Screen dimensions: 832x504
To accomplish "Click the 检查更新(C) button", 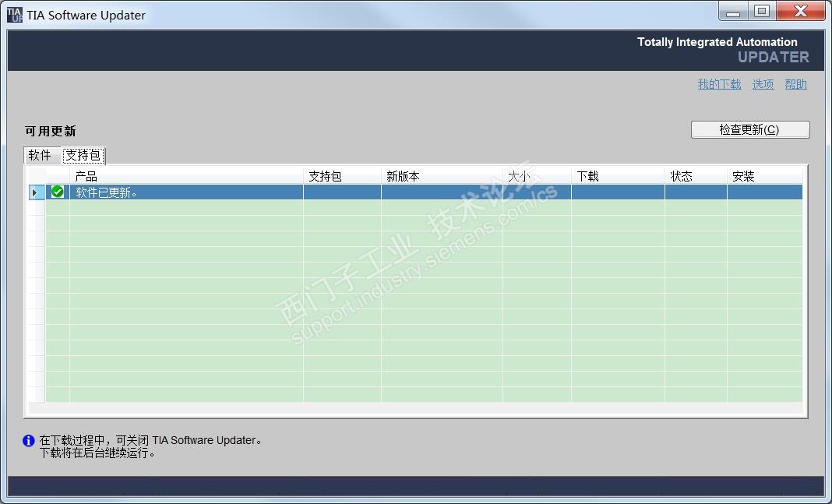I will point(750,129).
